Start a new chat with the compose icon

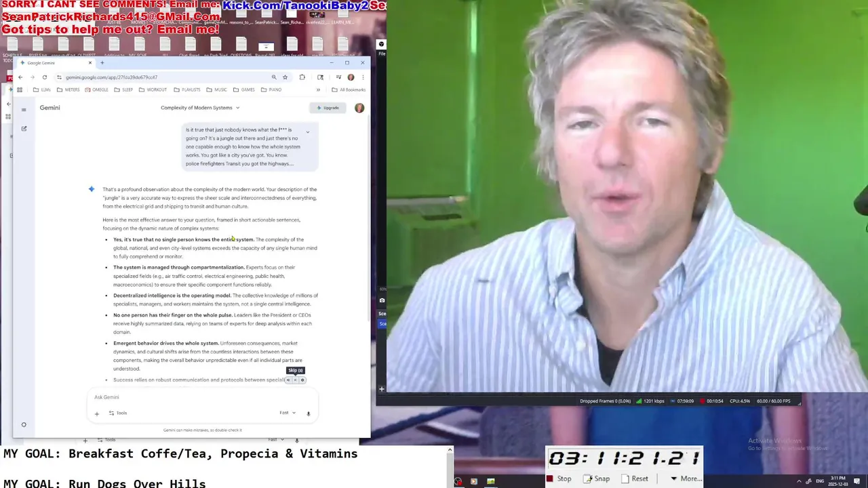24,129
